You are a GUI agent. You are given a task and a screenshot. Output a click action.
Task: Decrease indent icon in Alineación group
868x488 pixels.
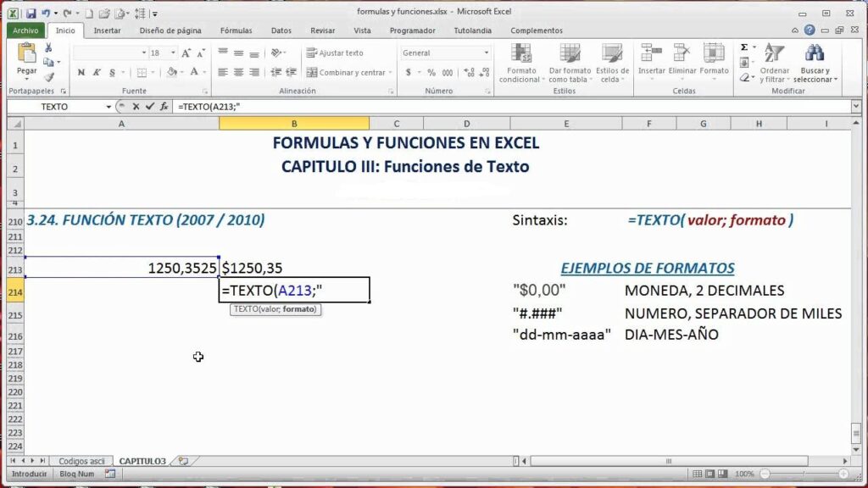(x=275, y=73)
